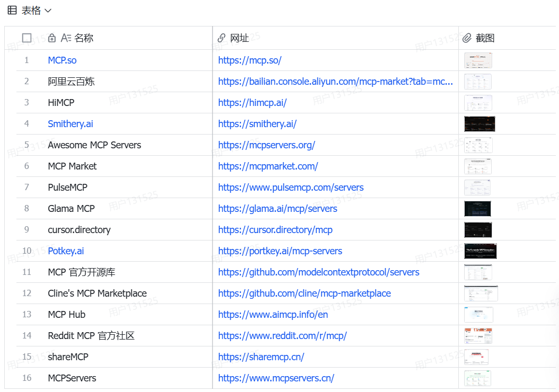Open the Potkey.ai name link

(66, 251)
